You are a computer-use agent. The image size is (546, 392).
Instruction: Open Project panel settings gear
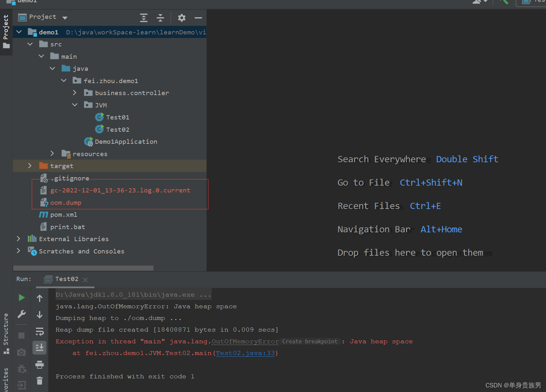point(182,18)
